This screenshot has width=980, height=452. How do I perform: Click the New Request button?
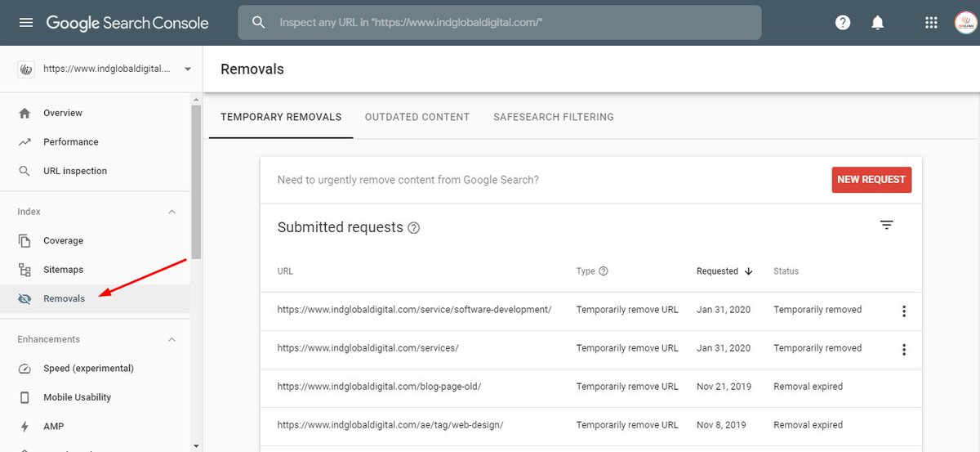coord(871,179)
